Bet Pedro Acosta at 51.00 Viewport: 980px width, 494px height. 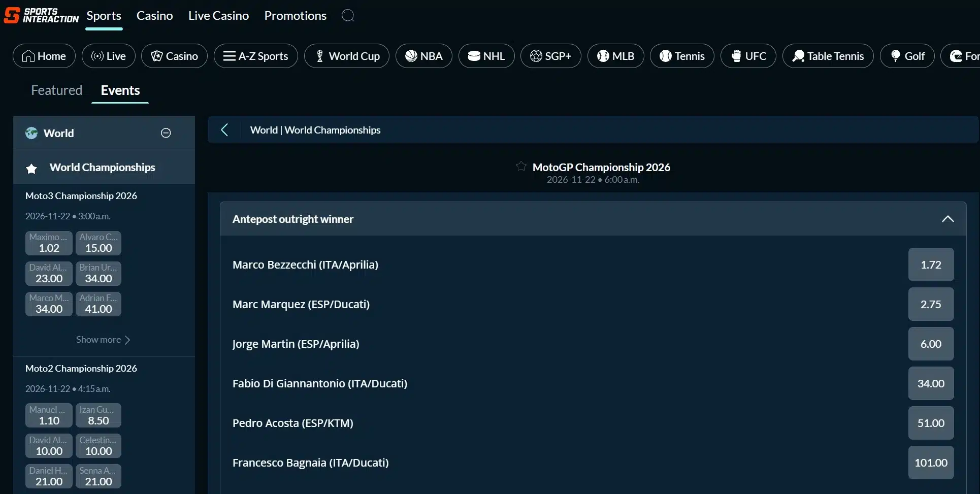point(931,423)
